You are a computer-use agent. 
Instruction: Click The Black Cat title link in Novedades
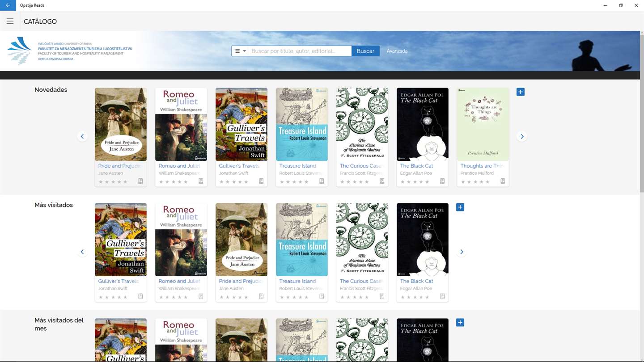[x=416, y=166]
